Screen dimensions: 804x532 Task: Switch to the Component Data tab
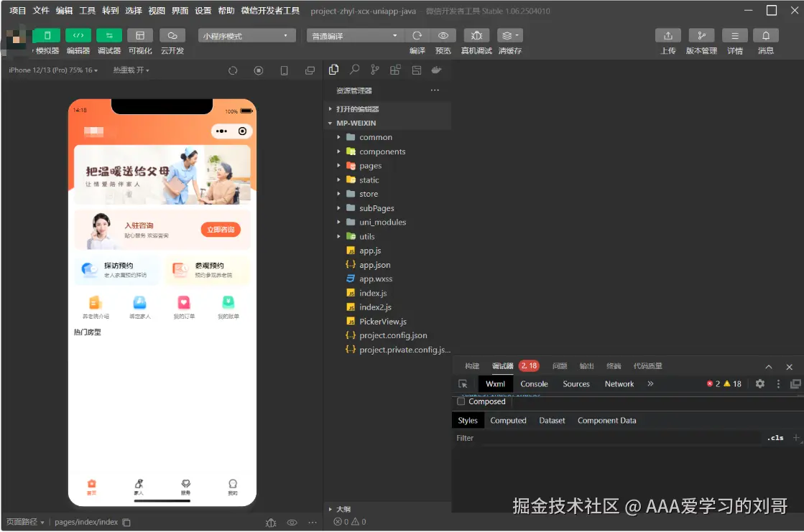tap(606, 420)
